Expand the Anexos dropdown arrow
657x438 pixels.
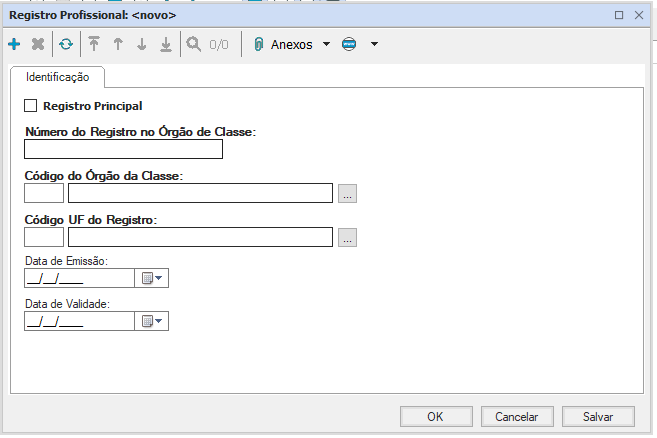(326, 45)
